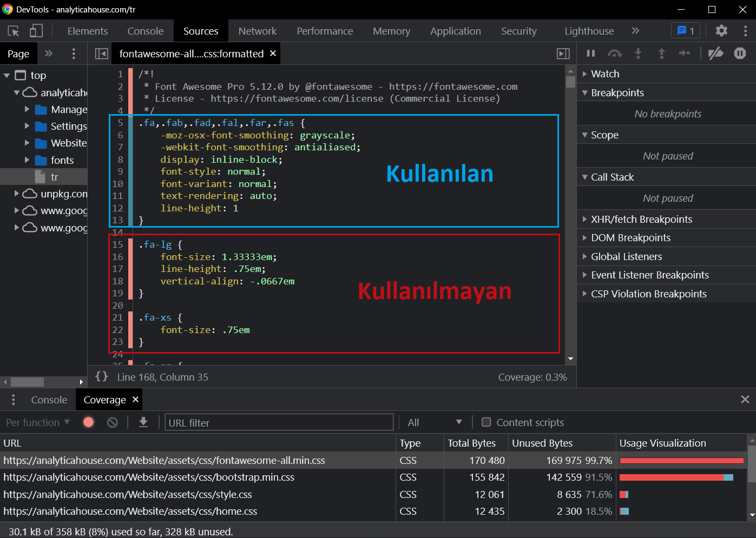Click into the URL filter field

tap(279, 422)
